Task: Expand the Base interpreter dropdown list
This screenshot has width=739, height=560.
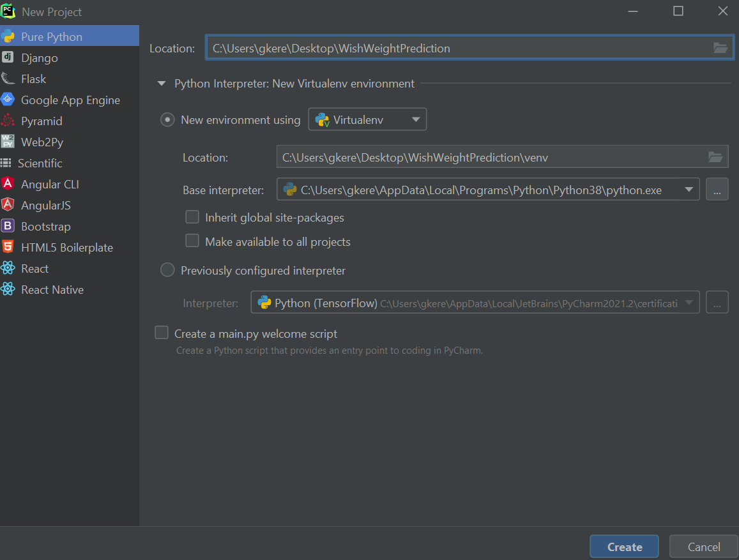Action: click(689, 190)
